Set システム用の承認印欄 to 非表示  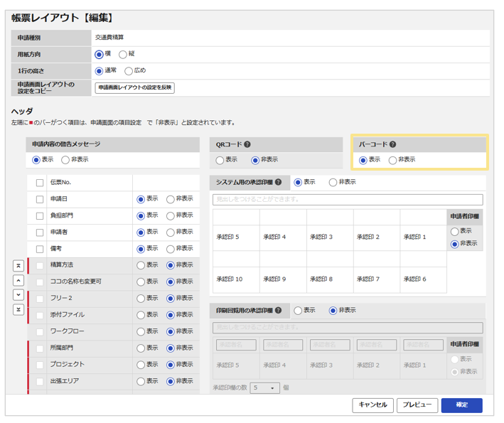pos(333,182)
